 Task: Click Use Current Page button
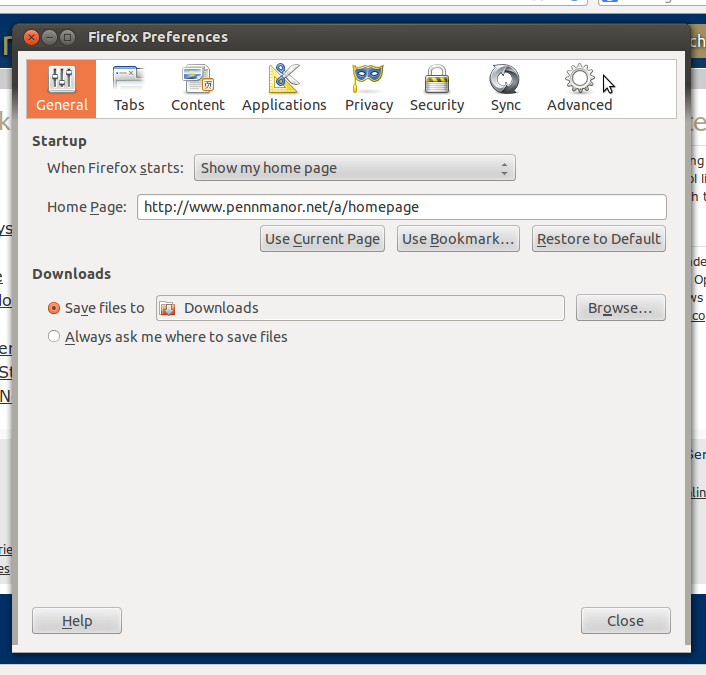[x=322, y=239]
